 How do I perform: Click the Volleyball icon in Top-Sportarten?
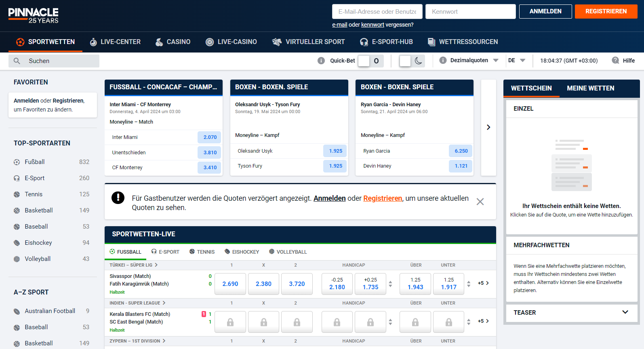pos(17,259)
